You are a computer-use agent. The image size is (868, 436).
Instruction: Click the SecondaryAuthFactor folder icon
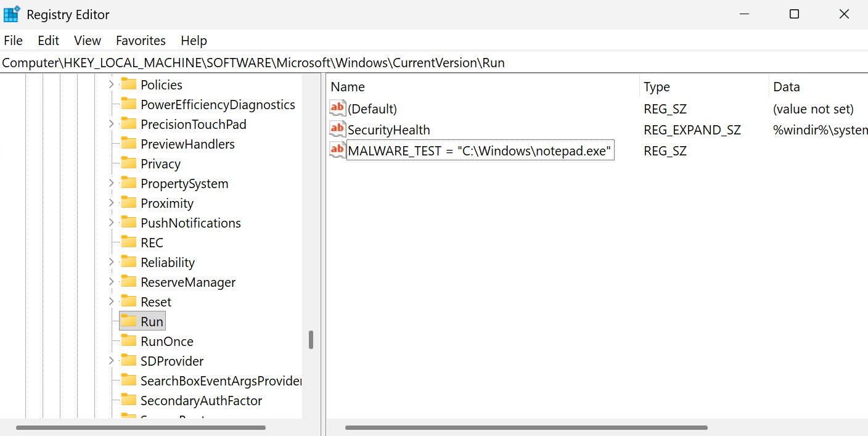click(129, 400)
